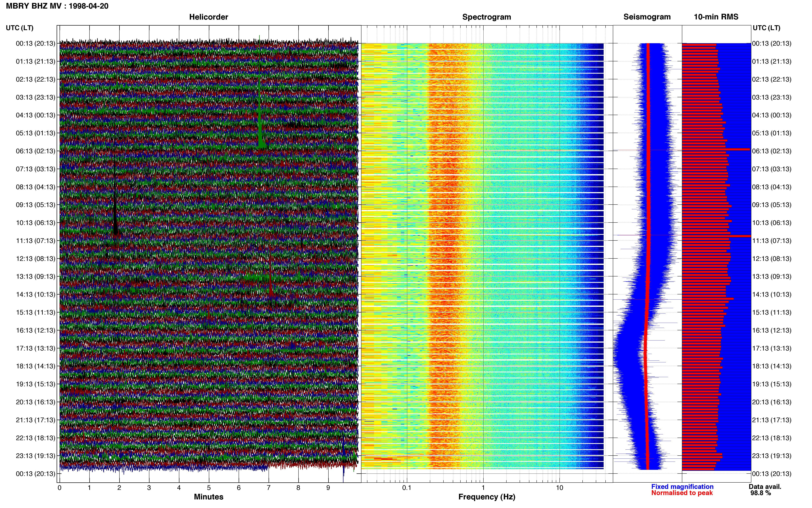Click the full-width red RMS bar near 11:13
The image size is (812, 508).
pos(716,236)
